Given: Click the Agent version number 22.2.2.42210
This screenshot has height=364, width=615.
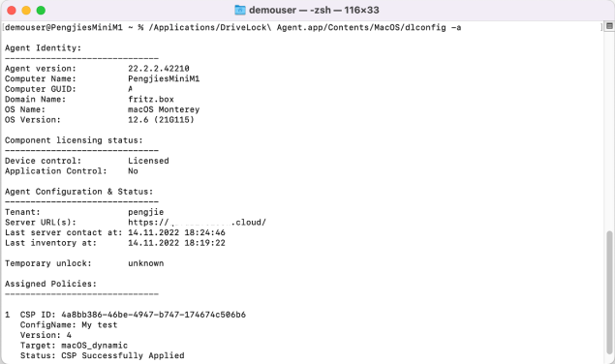Looking at the screenshot, I should point(159,69).
